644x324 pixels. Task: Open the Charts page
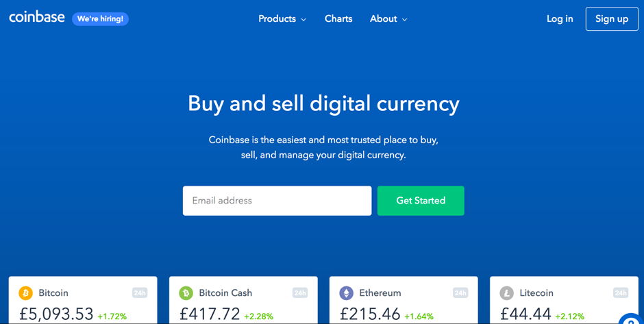[338, 19]
